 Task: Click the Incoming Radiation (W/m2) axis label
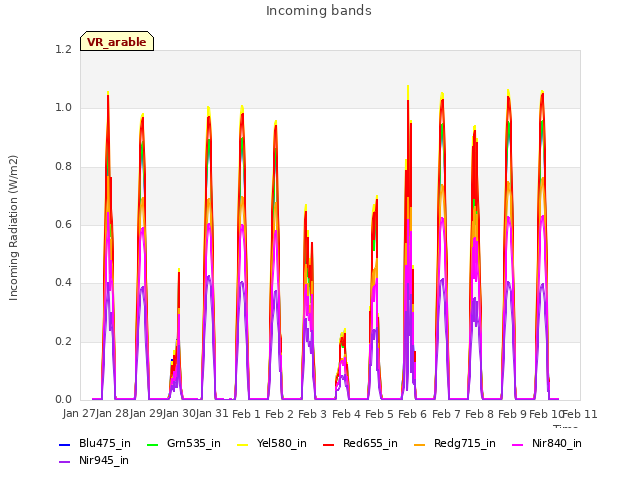click(13, 228)
